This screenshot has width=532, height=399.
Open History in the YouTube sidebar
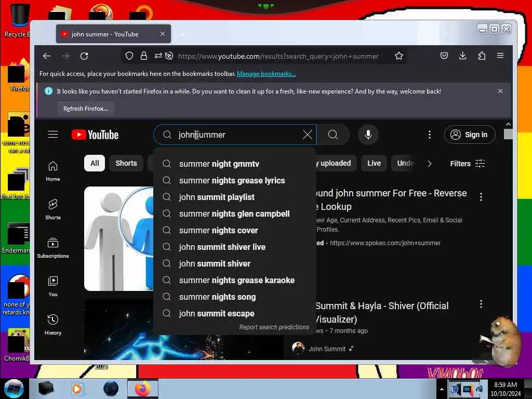pyautogui.click(x=53, y=325)
